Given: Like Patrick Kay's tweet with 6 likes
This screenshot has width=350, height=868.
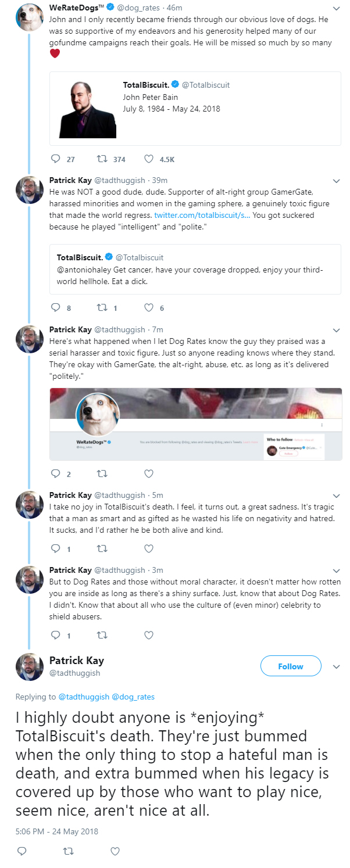Looking at the screenshot, I should (x=148, y=308).
